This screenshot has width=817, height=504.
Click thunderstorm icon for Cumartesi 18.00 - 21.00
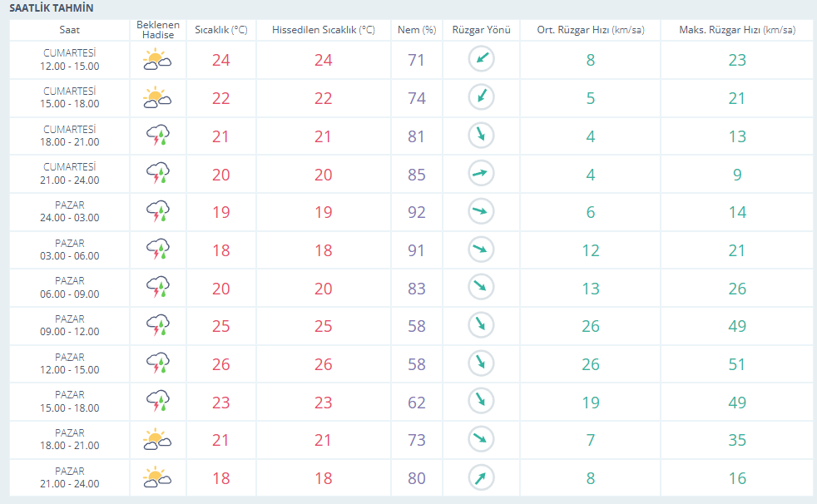(x=158, y=136)
